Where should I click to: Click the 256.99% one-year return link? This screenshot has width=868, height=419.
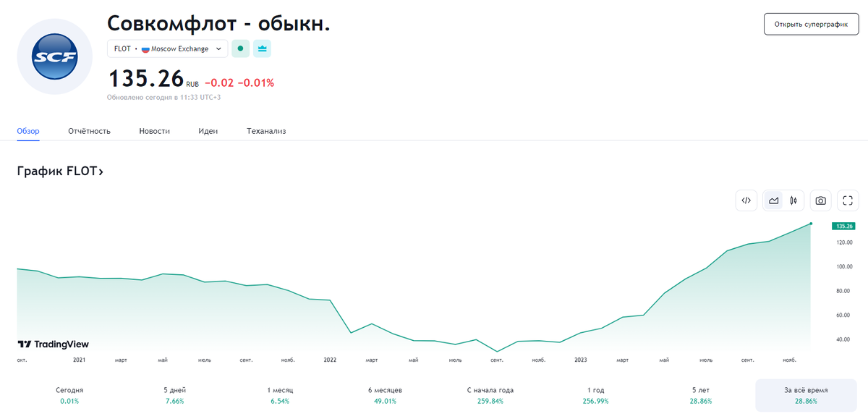pyautogui.click(x=594, y=399)
